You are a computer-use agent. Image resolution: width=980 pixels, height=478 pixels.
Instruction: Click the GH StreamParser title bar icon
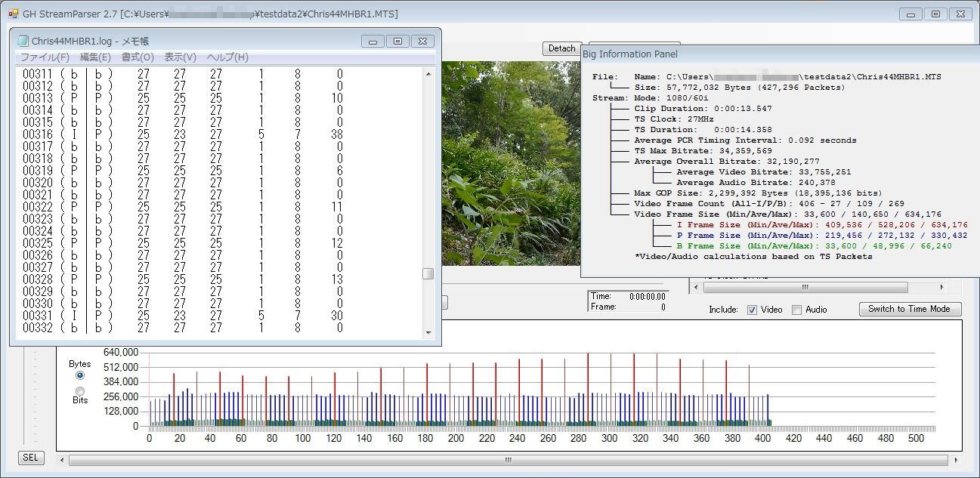[13, 14]
